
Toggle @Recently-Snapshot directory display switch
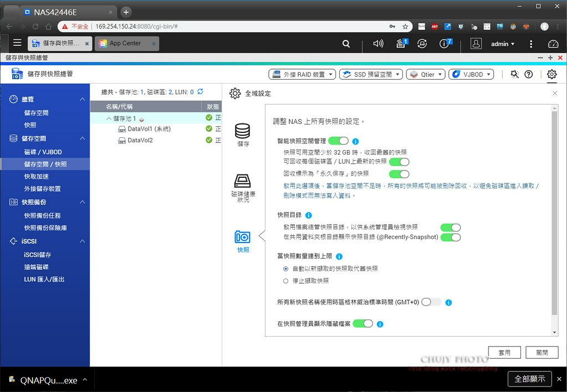[451, 238]
